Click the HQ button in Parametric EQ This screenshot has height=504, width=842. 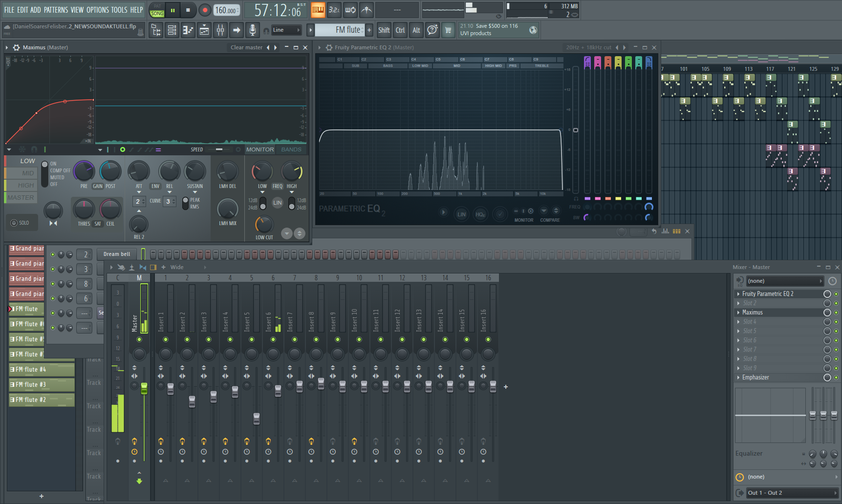[480, 214]
